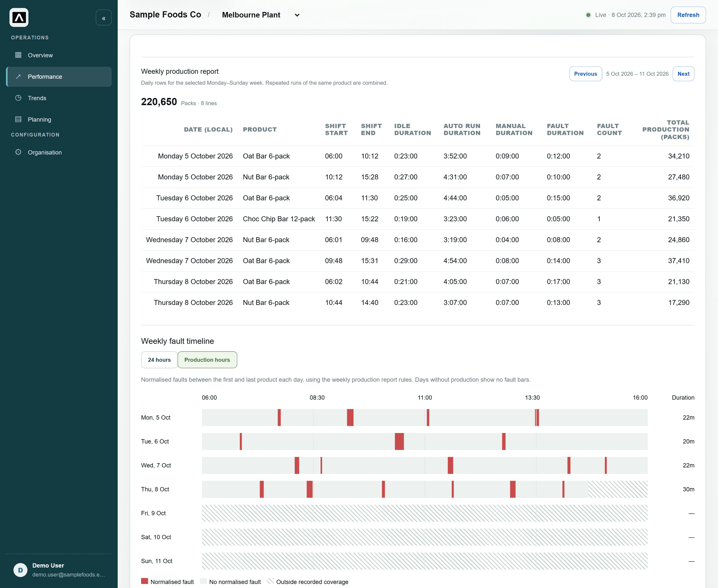This screenshot has width=718, height=588.
Task: Click the widest fault bar on Tue, 6 Oct
Action: click(x=399, y=441)
